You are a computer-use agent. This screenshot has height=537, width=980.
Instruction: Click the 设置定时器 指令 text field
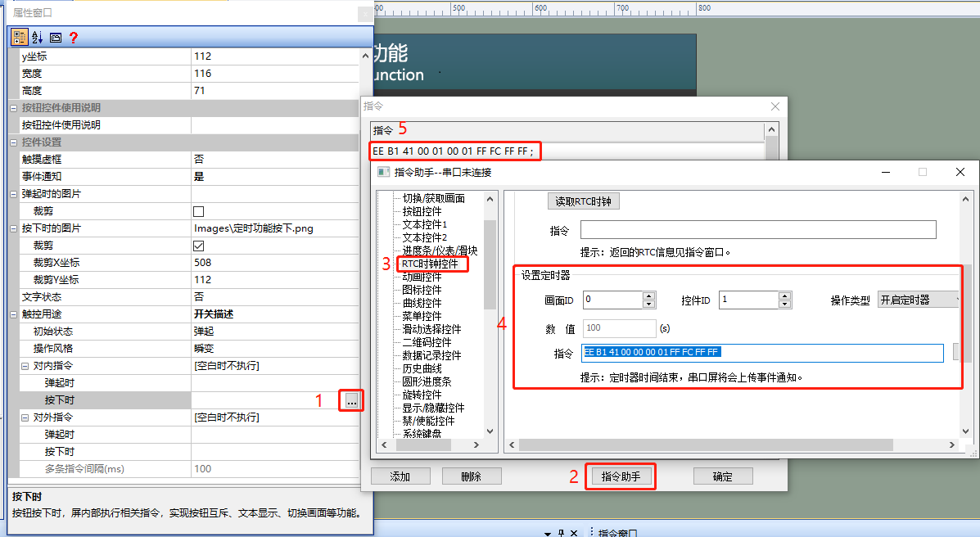click(762, 353)
